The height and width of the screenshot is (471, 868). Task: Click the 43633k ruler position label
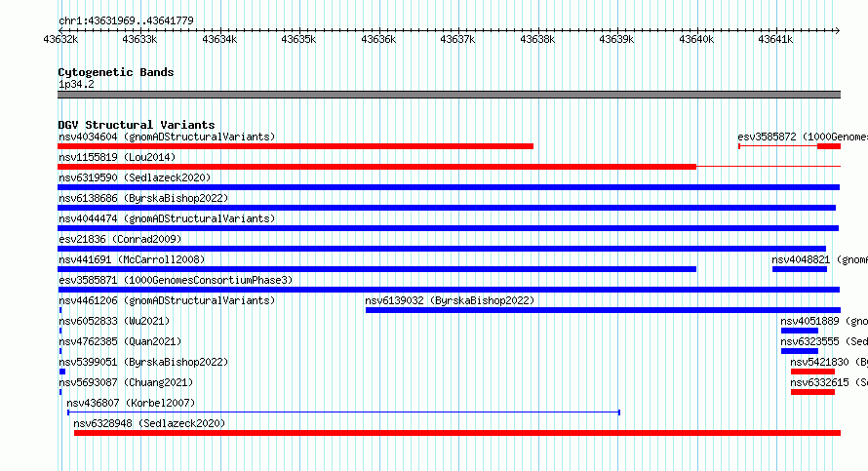tap(139, 39)
